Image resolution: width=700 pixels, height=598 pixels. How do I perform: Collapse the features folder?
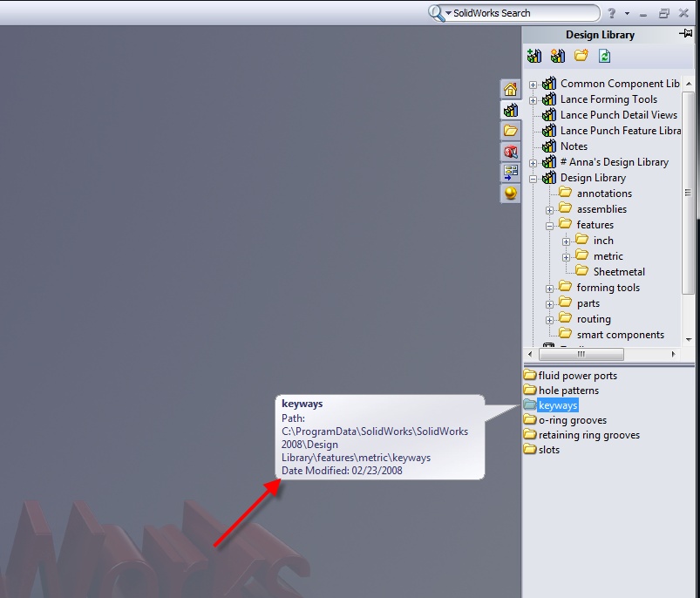549,226
